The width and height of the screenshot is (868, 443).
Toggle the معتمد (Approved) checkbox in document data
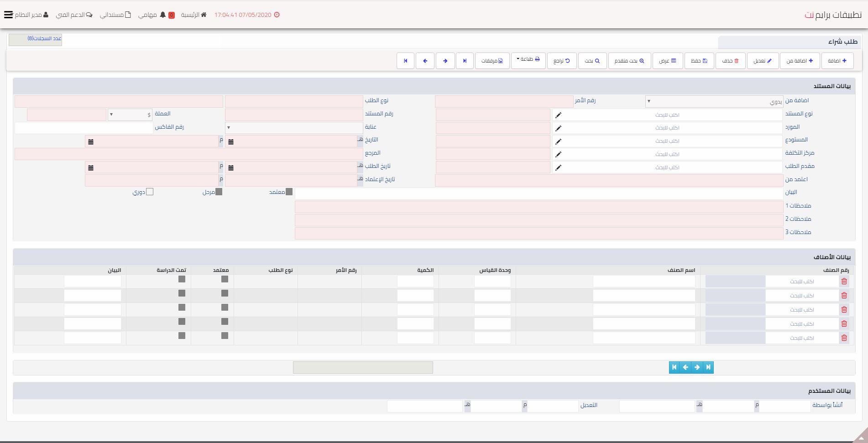(289, 192)
